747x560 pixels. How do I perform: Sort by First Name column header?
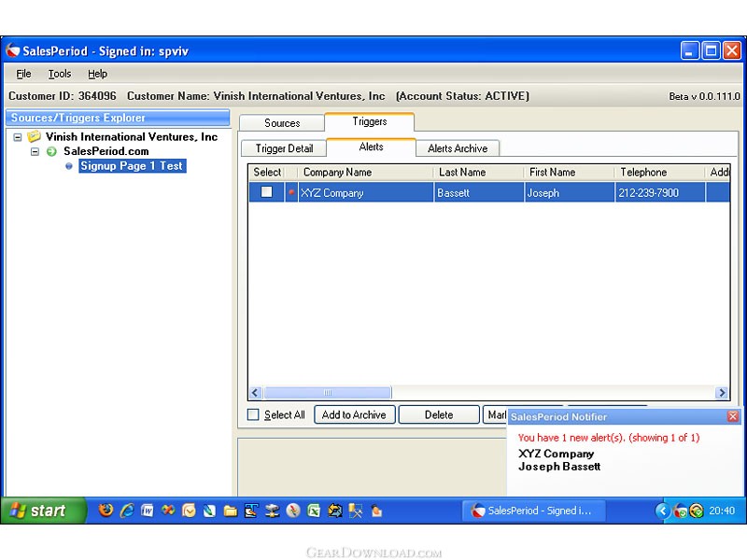(569, 173)
